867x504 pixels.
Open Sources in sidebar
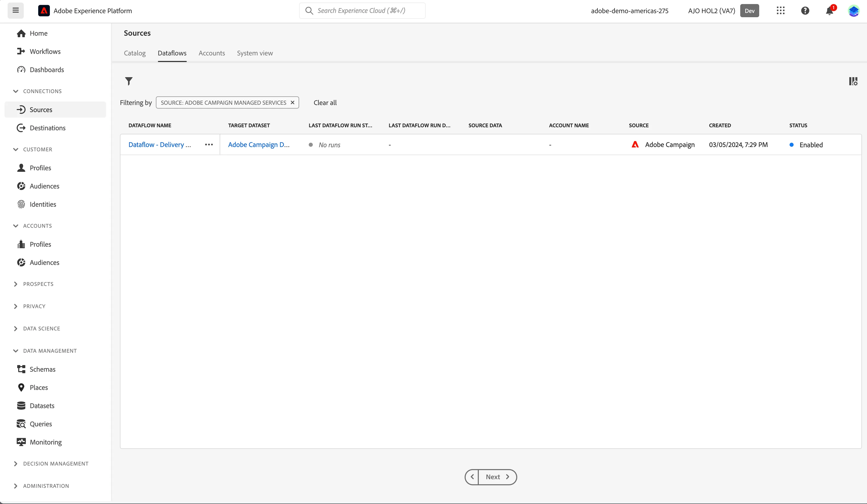point(55,109)
